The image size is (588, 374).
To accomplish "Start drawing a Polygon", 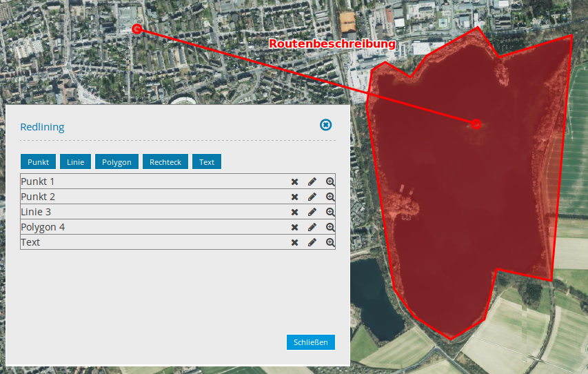I will tap(116, 162).
